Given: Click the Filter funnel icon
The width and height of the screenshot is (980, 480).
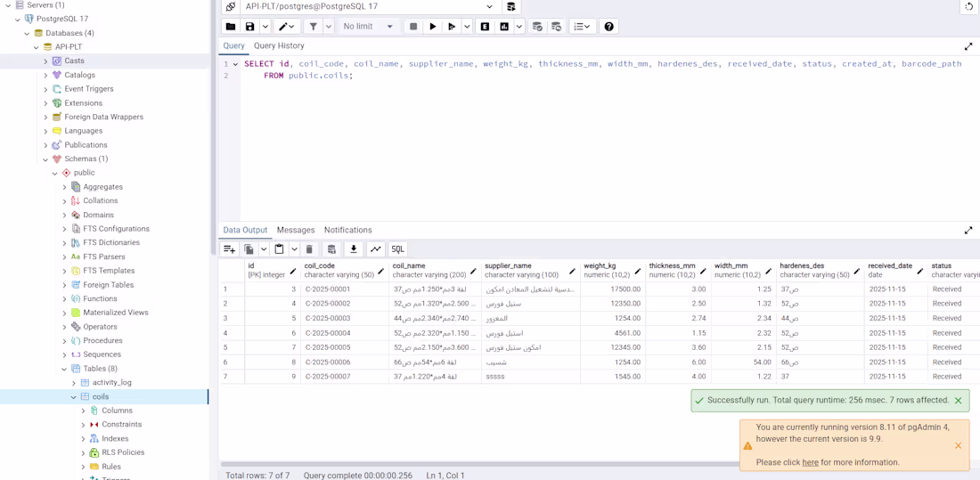Looking at the screenshot, I should coord(313,26).
